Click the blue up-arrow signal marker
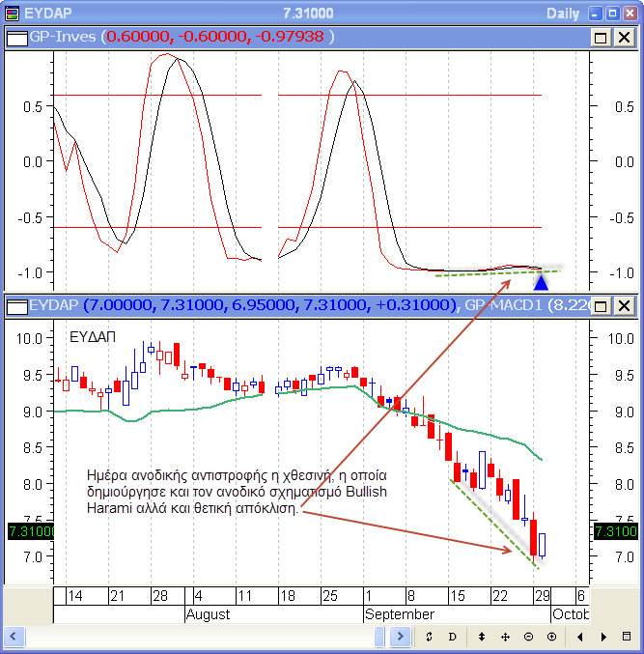The image size is (644, 654). [x=541, y=282]
